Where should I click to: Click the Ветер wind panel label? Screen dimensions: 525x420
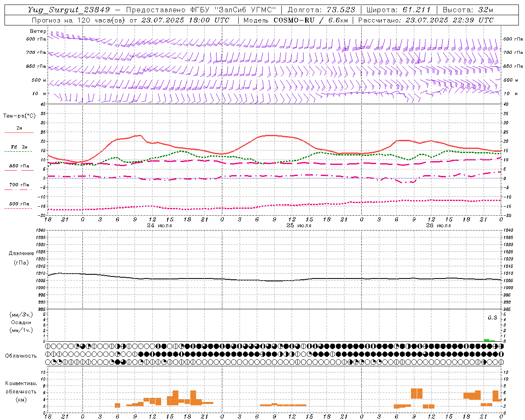[38, 31]
